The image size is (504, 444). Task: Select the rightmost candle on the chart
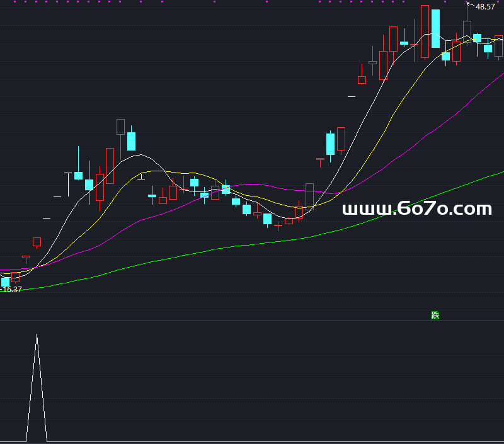coord(498,47)
